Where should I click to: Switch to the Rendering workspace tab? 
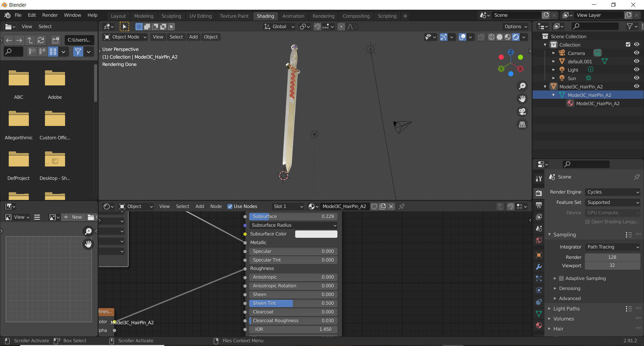323,16
